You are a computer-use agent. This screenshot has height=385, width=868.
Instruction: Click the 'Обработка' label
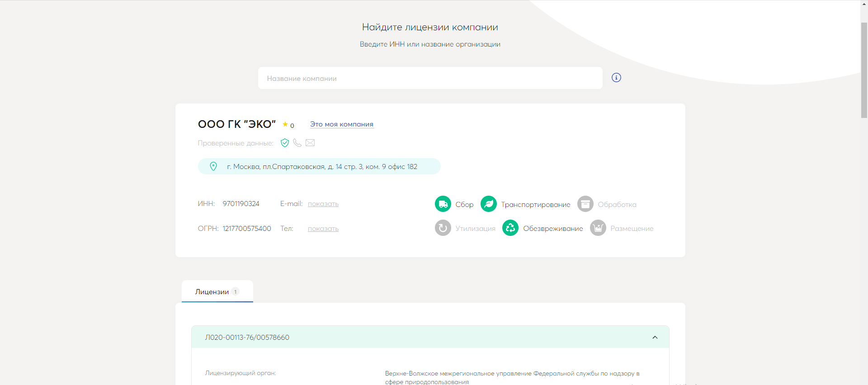click(617, 205)
